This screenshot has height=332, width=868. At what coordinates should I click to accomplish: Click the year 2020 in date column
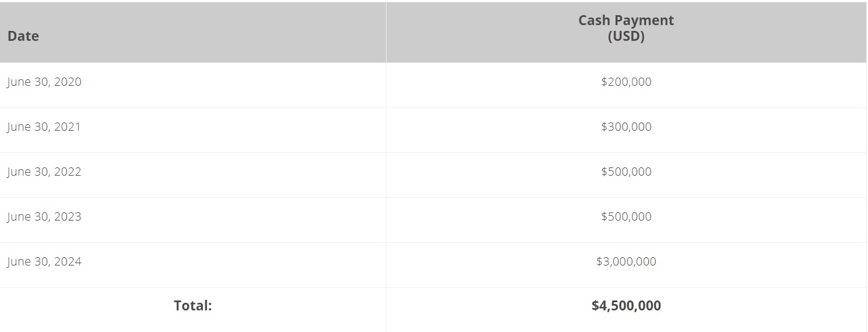tap(68, 82)
